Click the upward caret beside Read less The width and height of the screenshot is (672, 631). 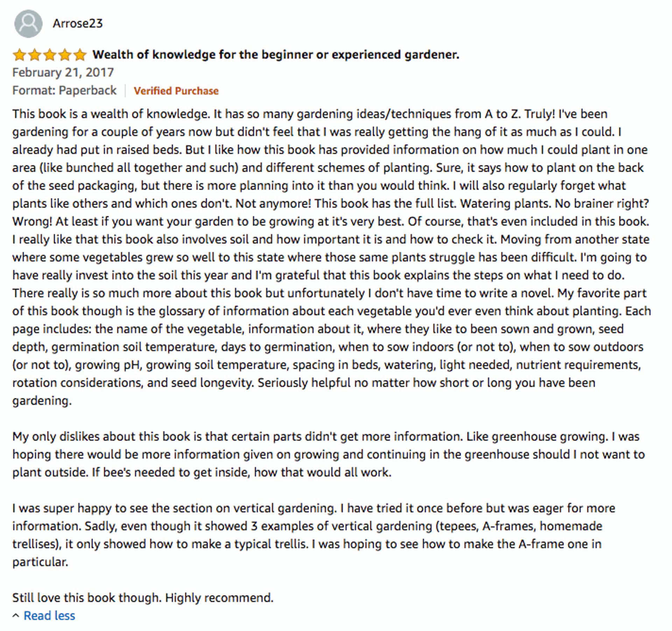16,615
